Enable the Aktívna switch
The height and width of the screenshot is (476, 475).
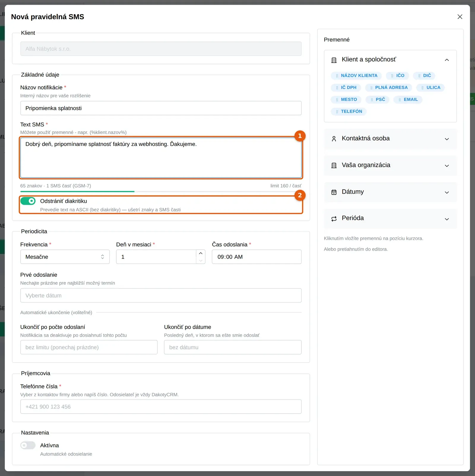click(x=28, y=445)
